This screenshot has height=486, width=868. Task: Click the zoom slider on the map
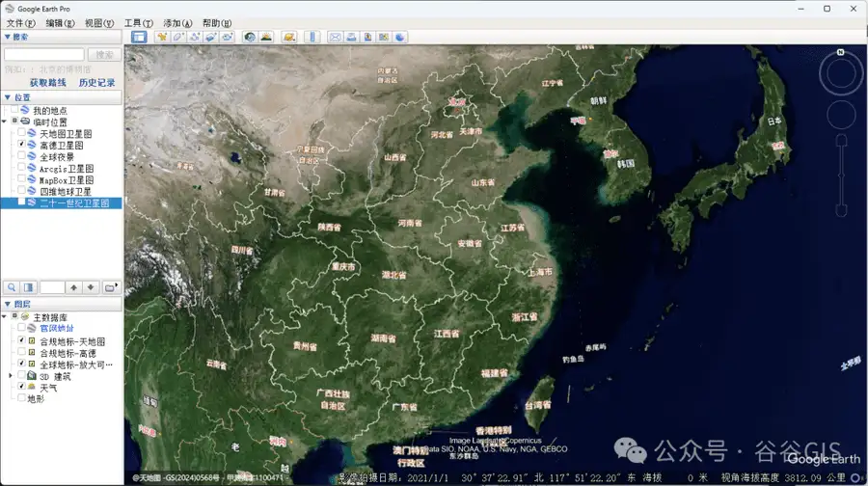coord(841,175)
